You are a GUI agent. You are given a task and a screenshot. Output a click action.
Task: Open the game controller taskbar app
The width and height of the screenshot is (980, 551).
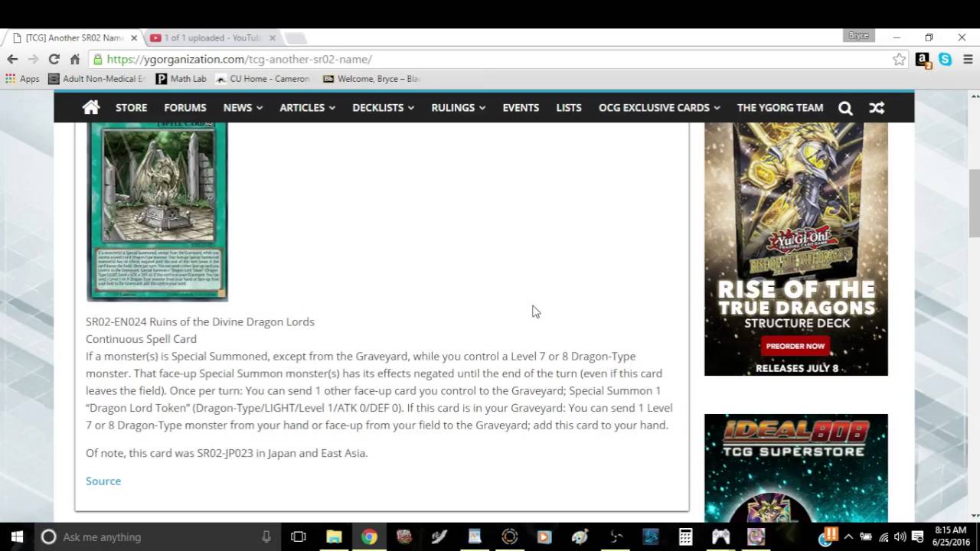(x=720, y=536)
